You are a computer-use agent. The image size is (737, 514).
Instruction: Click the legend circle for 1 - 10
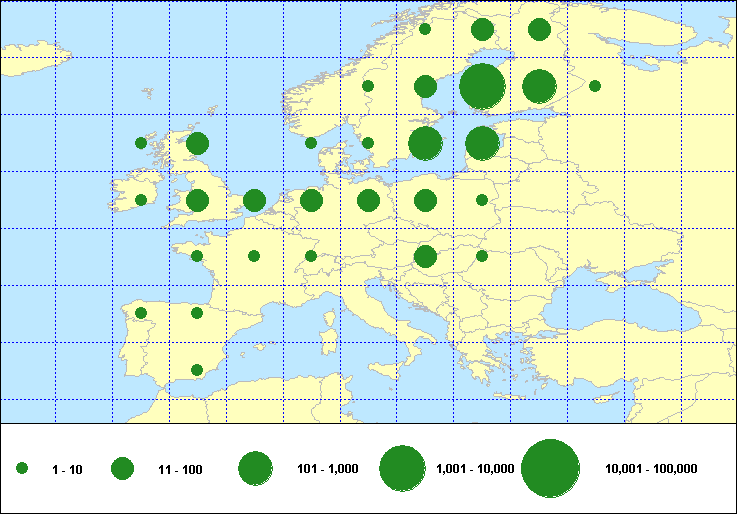pos(22,468)
